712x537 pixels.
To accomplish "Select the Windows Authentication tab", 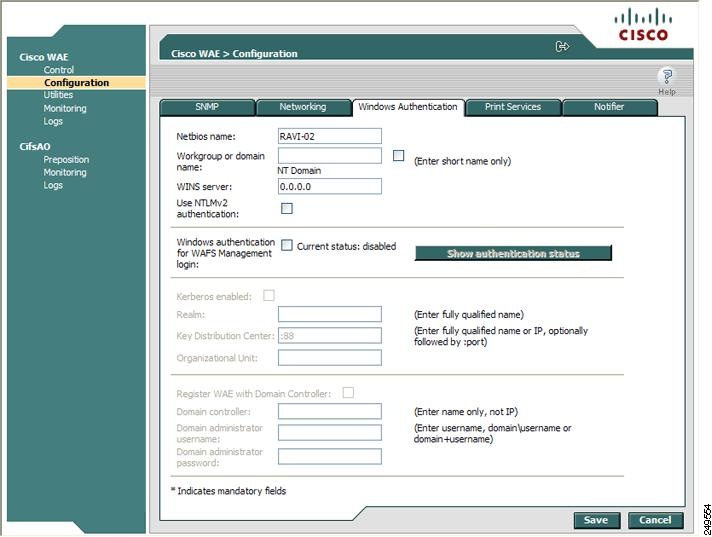I will 408,107.
